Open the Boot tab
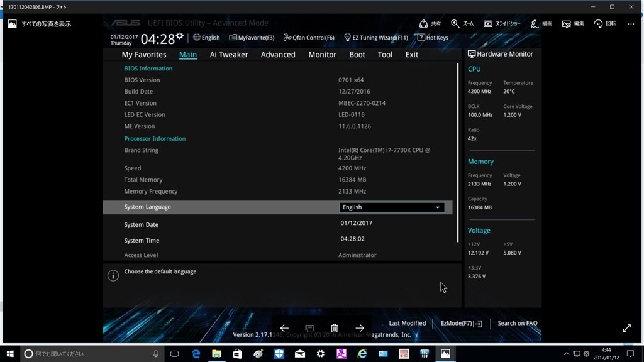The width and height of the screenshot is (644, 362). [357, 55]
